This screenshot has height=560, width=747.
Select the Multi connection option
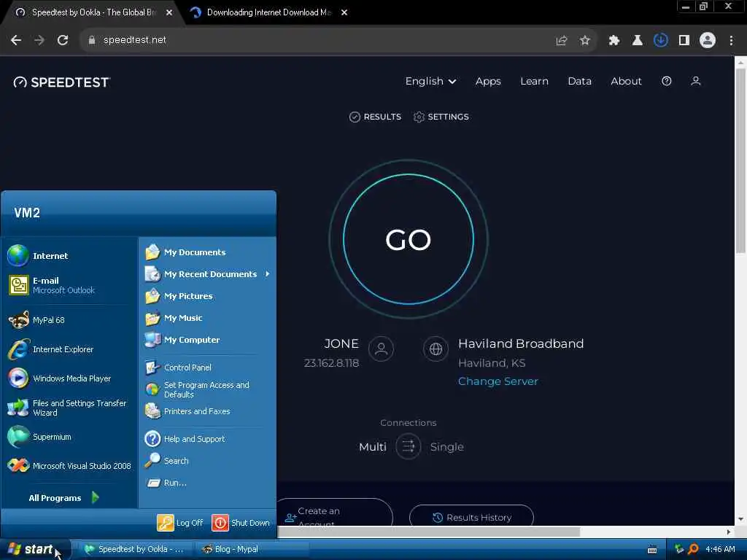tap(373, 447)
